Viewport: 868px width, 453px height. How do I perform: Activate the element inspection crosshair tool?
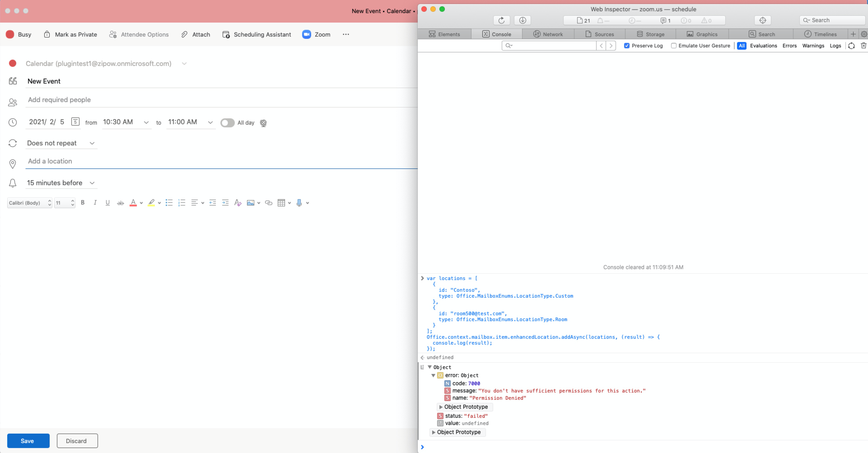click(x=763, y=20)
